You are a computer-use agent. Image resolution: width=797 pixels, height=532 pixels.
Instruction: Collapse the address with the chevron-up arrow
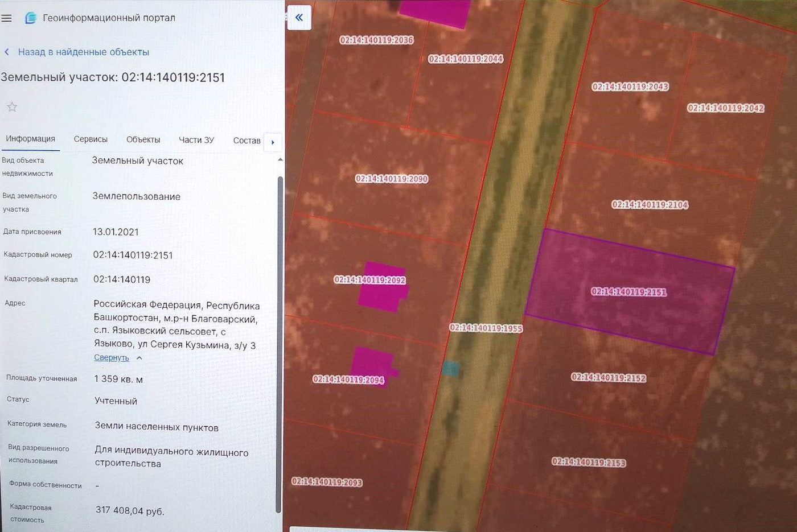(x=139, y=358)
